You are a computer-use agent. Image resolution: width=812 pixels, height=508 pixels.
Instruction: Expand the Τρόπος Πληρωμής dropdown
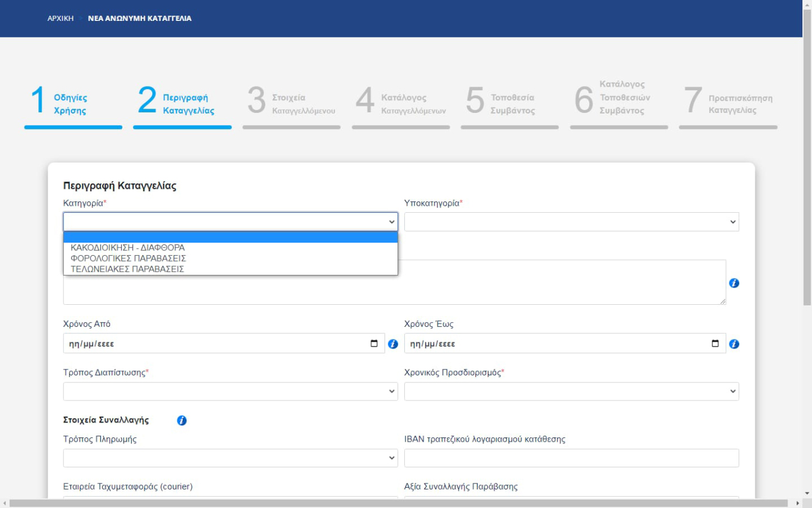(230, 458)
